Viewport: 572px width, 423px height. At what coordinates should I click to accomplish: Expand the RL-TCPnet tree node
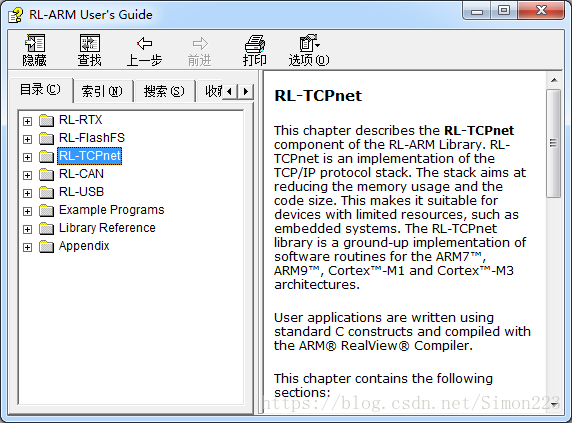point(27,157)
